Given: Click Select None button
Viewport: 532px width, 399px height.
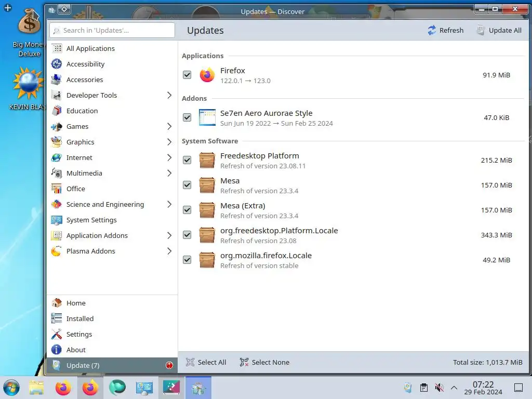Looking at the screenshot, I should point(264,362).
